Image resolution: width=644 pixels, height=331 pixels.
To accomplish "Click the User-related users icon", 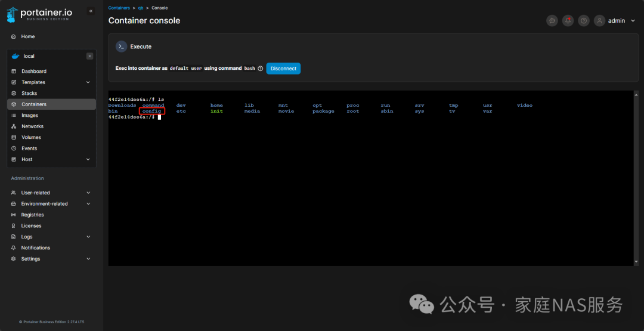I will tap(13, 193).
